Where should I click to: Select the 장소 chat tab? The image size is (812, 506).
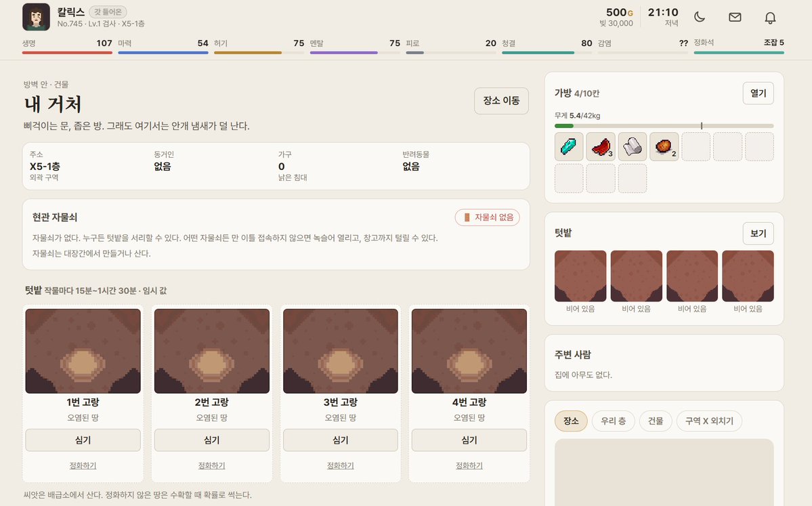[x=571, y=421]
